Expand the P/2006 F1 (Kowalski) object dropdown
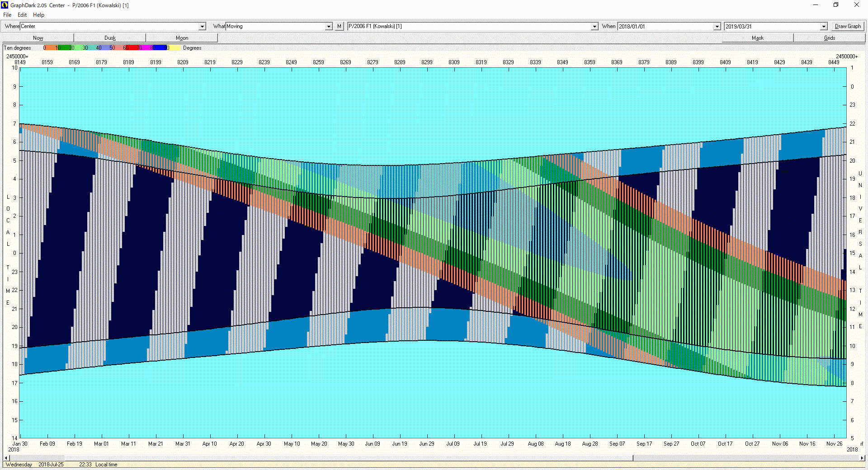This screenshot has width=868, height=470. coord(594,27)
